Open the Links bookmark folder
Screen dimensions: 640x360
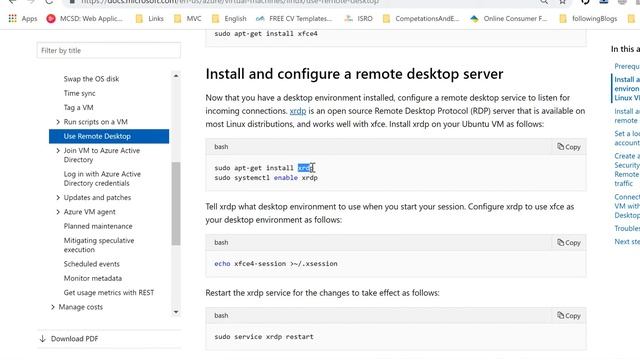click(150, 18)
